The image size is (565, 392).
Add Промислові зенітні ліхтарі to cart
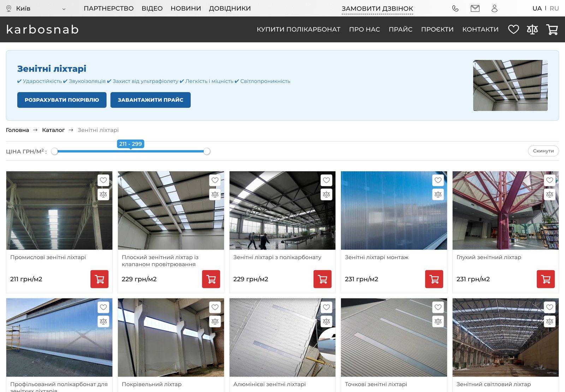point(100,279)
